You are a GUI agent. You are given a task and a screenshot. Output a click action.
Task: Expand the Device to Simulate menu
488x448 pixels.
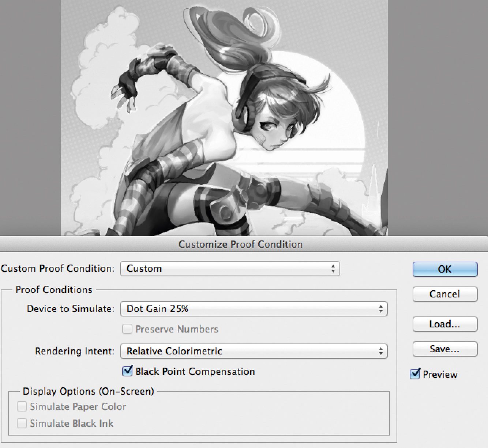pyautogui.click(x=254, y=309)
